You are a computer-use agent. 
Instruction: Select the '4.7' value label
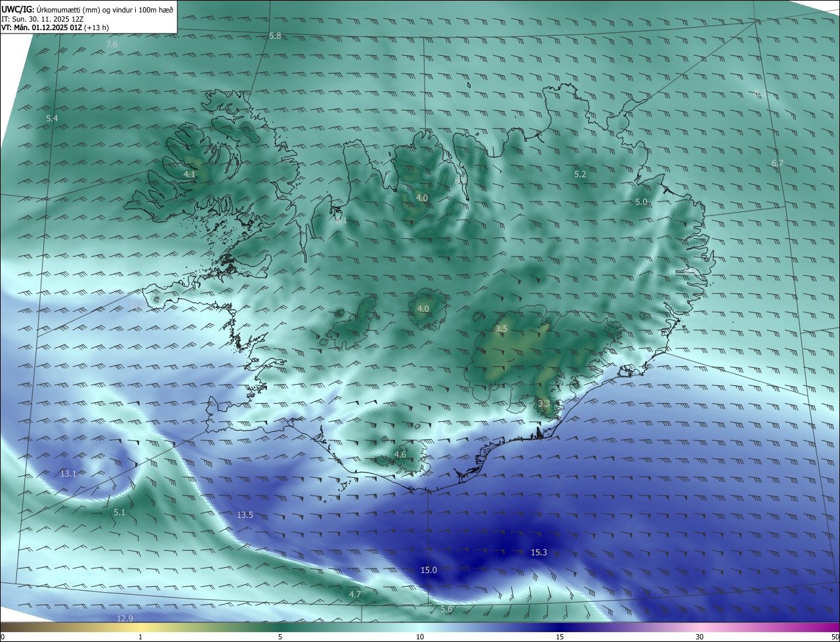click(x=354, y=594)
